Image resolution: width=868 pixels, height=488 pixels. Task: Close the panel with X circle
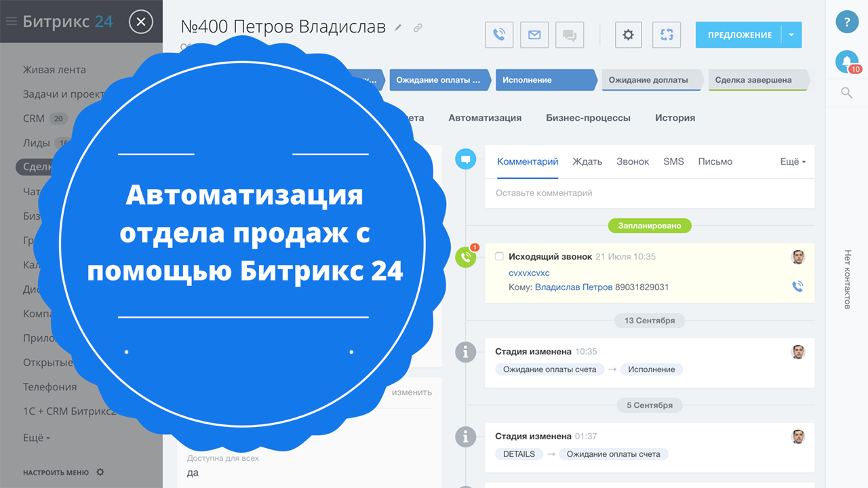[140, 22]
